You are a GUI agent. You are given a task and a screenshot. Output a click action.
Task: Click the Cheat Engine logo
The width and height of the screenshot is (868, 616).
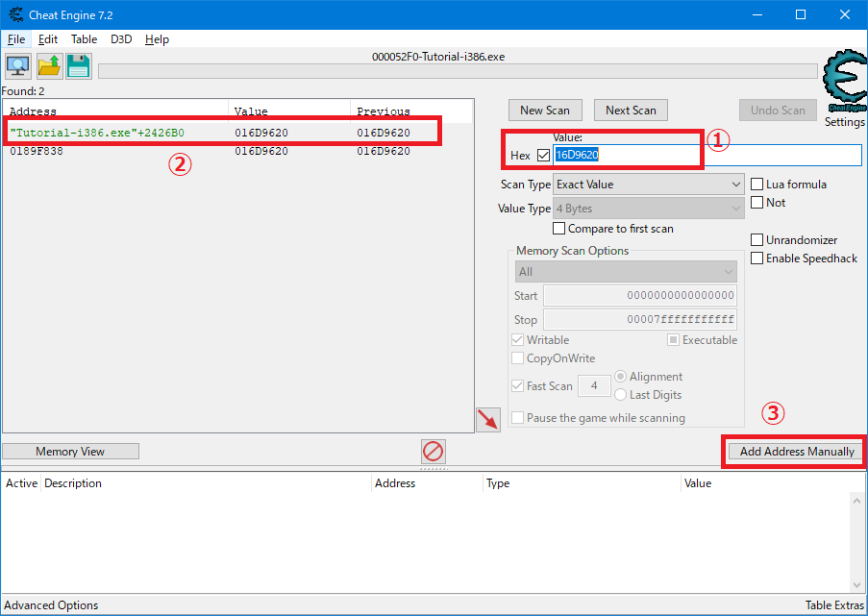[x=845, y=81]
